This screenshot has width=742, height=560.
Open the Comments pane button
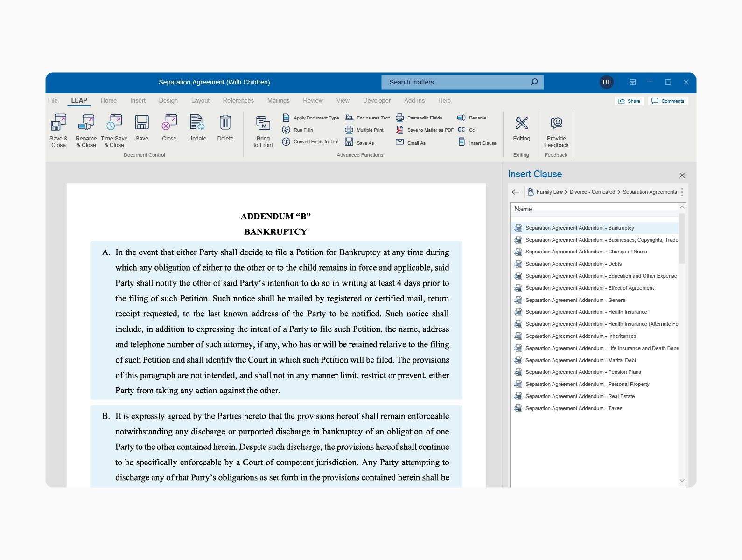[668, 101]
